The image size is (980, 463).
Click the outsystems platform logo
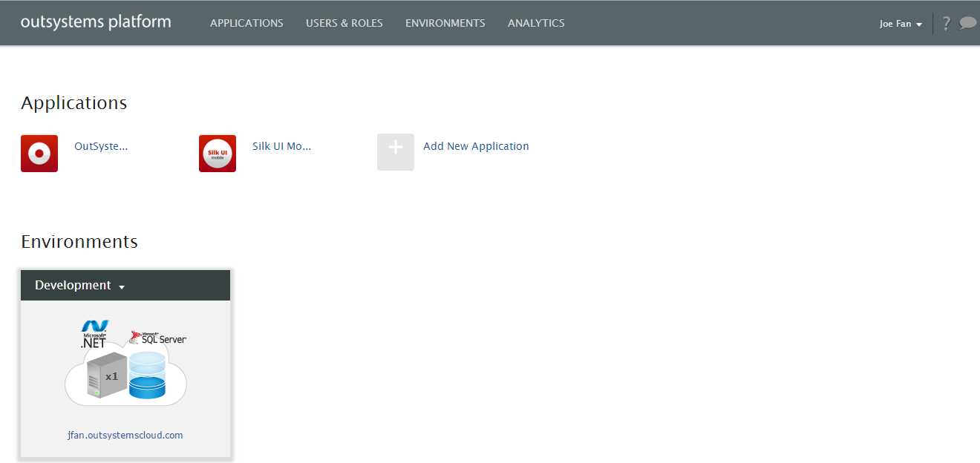tap(96, 22)
